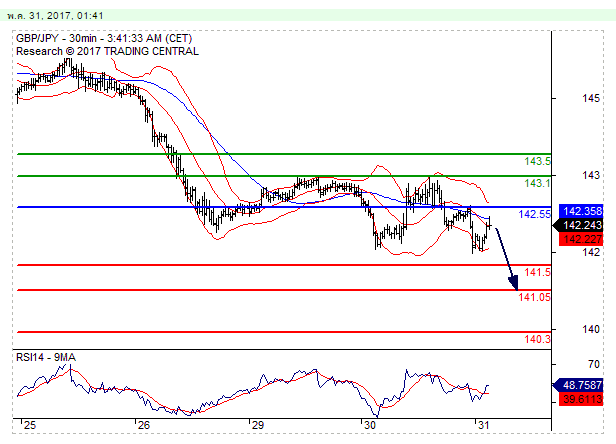Click the 'RSI14 - 9MA' indicator label

coord(46,357)
